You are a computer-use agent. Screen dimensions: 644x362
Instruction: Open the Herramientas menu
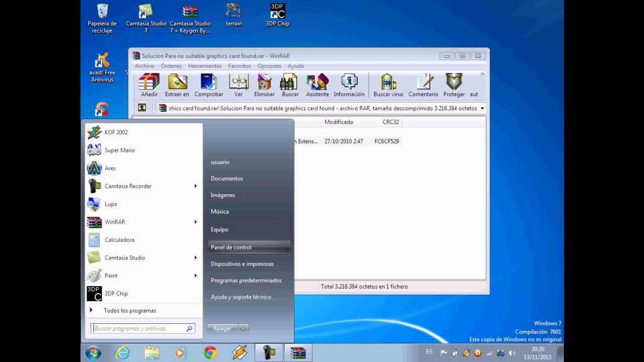coord(205,66)
